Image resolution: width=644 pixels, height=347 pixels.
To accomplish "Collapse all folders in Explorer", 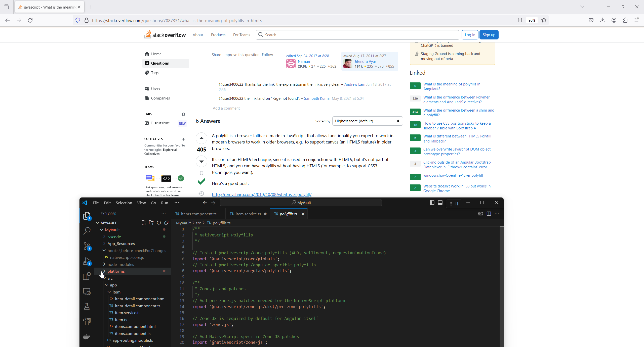I will point(166,223).
